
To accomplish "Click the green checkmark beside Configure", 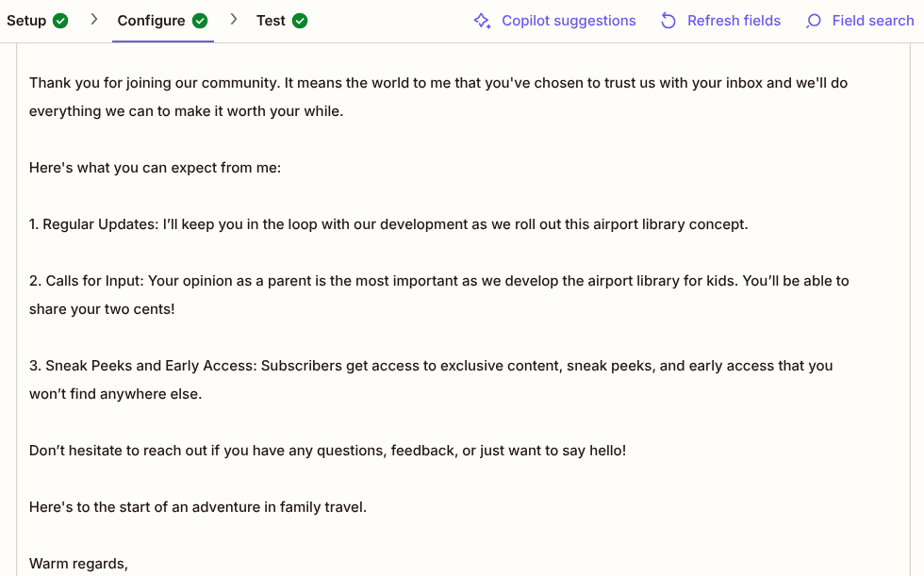I will click(x=200, y=21).
